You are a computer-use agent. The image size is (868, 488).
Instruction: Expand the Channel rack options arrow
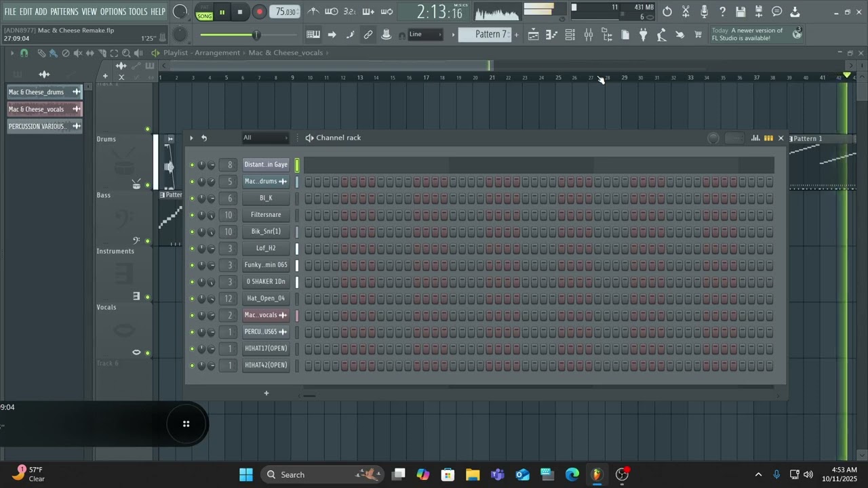coord(191,138)
